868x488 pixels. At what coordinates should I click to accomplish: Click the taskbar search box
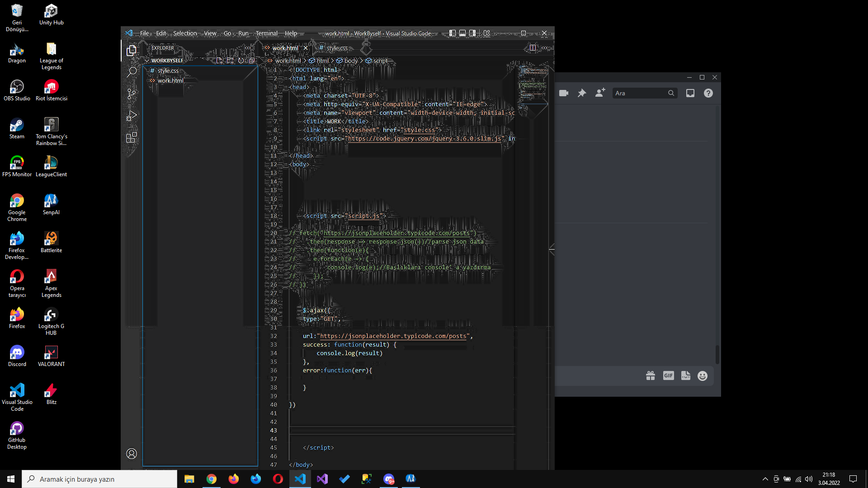[x=99, y=479]
